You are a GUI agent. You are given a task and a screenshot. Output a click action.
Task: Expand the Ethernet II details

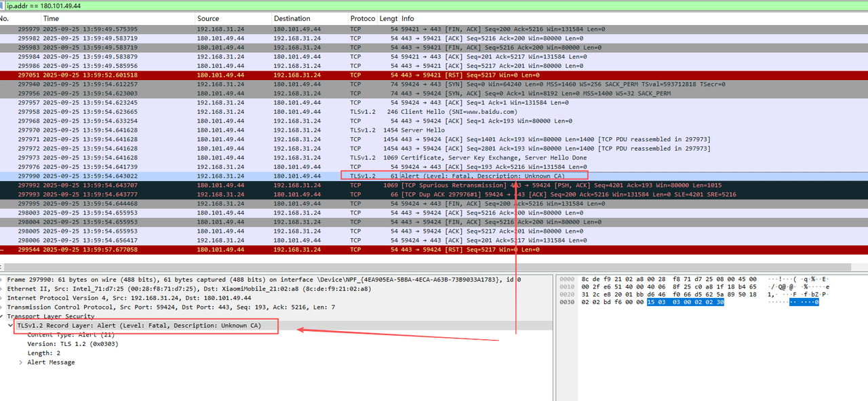coord(3,289)
